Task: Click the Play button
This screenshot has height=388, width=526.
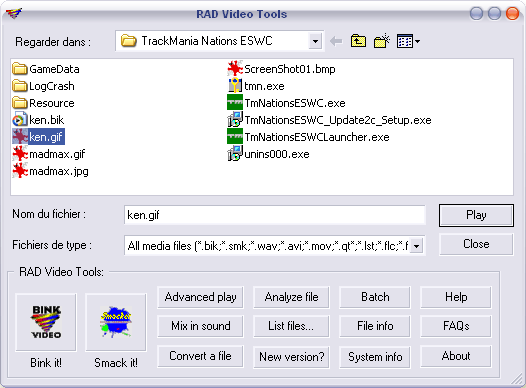Action: point(476,215)
